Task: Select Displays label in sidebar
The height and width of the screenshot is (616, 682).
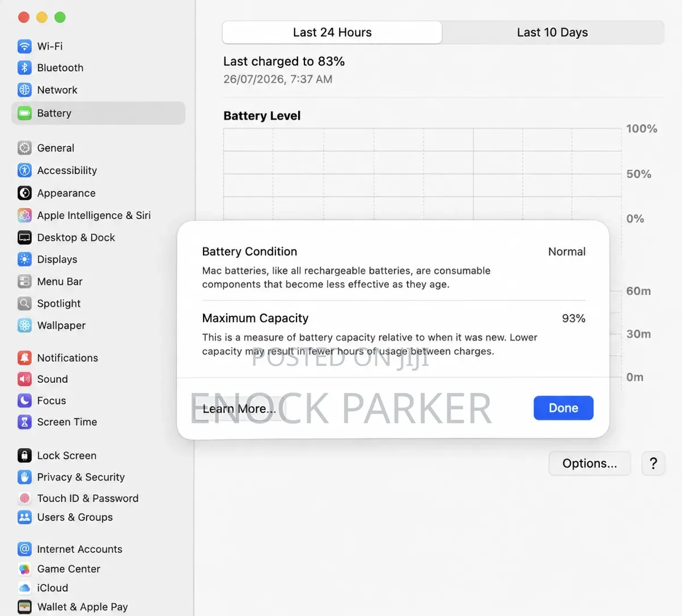Action: [57, 259]
